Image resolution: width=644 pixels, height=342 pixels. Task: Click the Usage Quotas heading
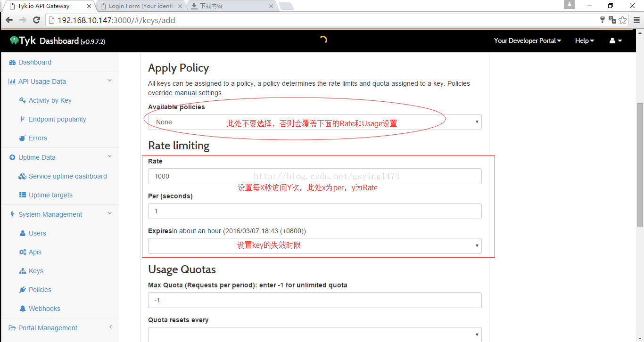tap(182, 269)
